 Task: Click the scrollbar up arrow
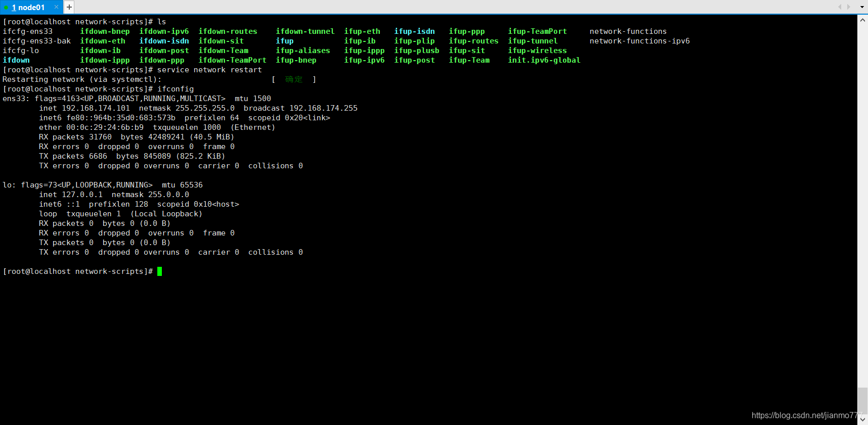coord(862,20)
